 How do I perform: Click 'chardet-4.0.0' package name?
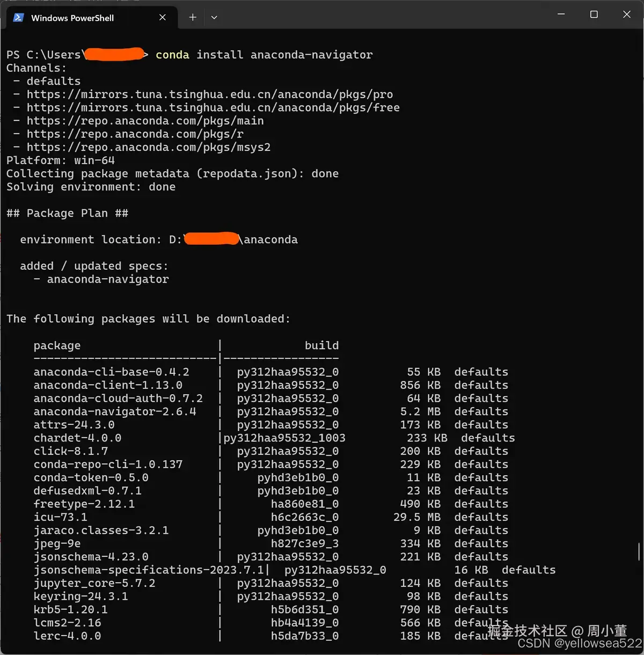click(x=77, y=438)
